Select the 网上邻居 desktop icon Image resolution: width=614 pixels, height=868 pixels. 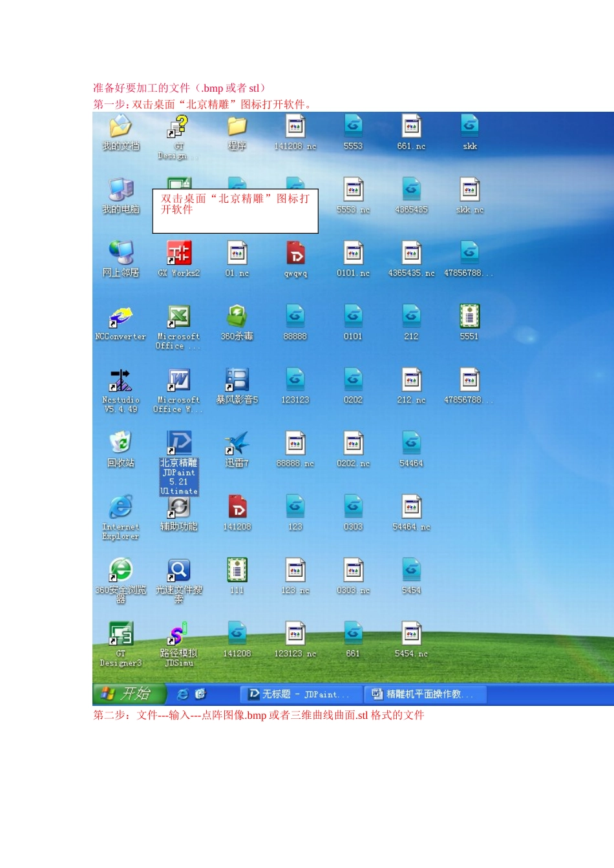(x=121, y=259)
